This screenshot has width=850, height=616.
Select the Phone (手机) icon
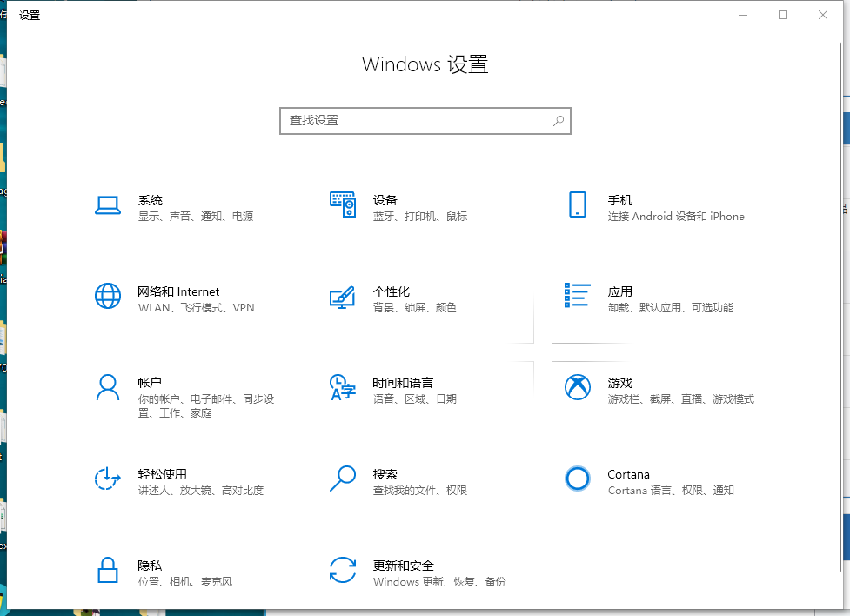tap(578, 205)
